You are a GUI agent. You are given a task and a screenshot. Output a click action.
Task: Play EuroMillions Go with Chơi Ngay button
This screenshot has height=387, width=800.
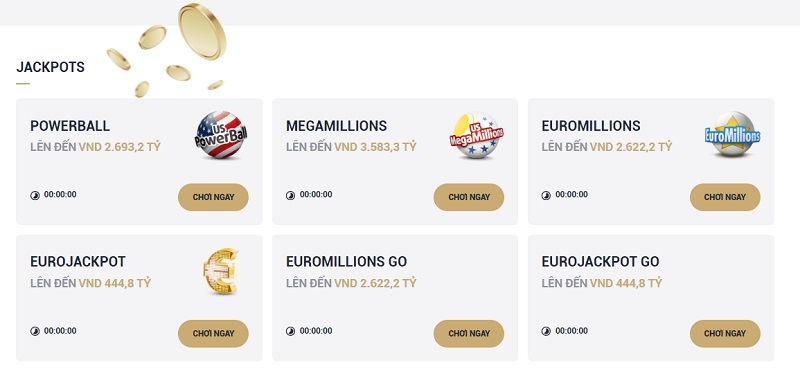click(x=469, y=333)
